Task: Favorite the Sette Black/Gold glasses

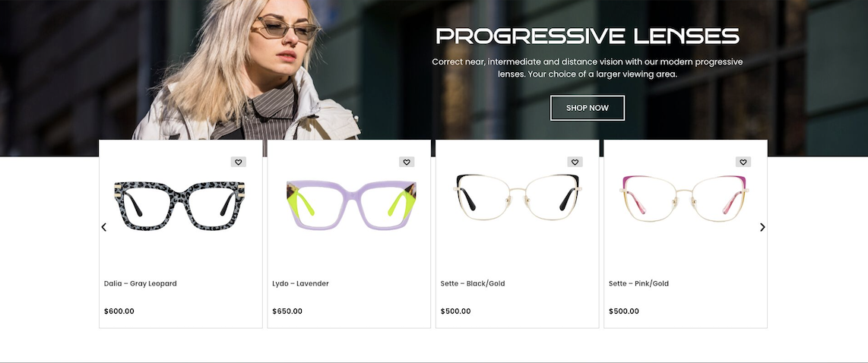Action: click(575, 162)
